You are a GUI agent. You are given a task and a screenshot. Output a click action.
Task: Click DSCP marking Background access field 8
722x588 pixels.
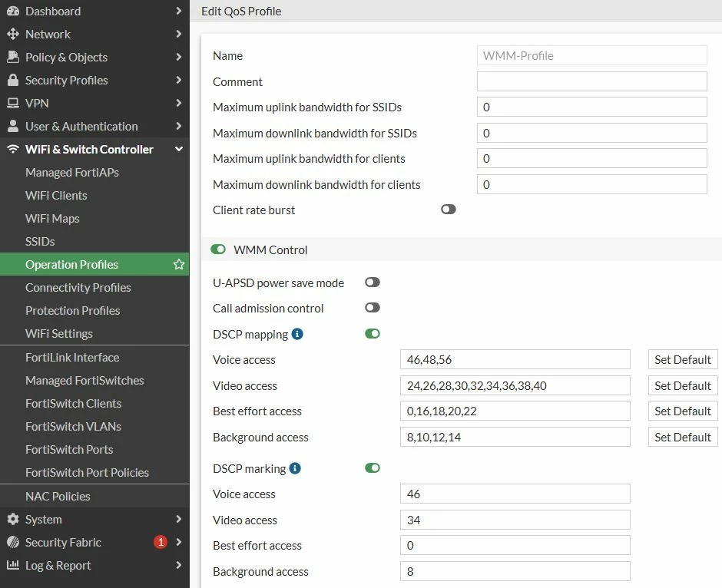tap(515, 571)
